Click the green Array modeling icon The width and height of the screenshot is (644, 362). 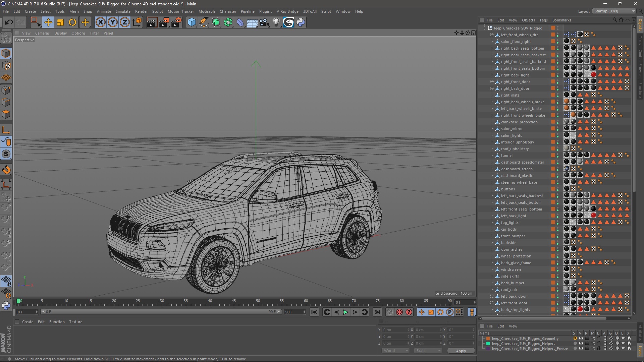tap(228, 22)
